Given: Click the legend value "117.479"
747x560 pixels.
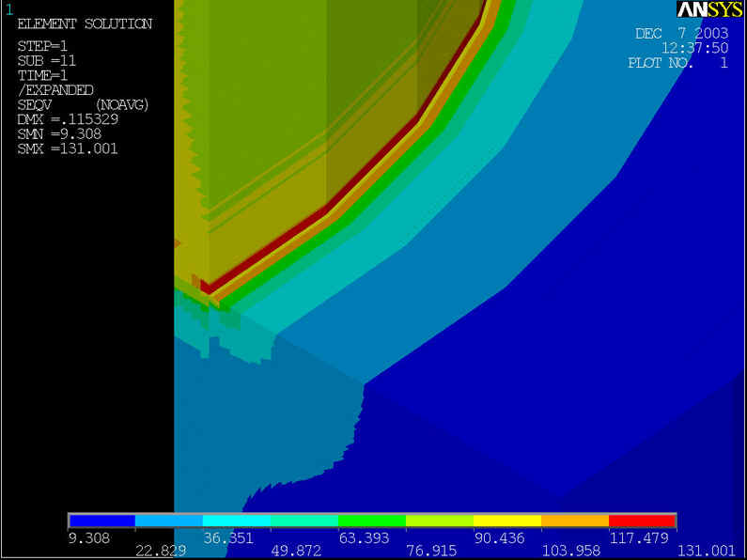Looking at the screenshot, I should 639,538.
